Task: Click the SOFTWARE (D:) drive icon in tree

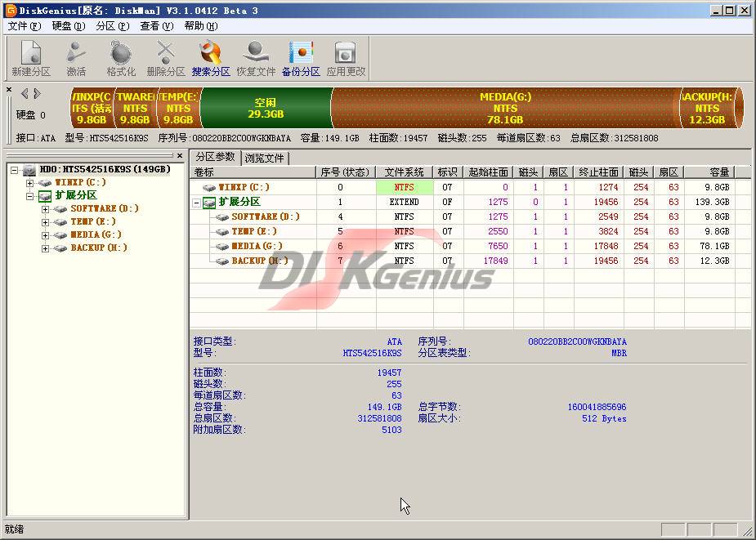Action: [x=60, y=209]
